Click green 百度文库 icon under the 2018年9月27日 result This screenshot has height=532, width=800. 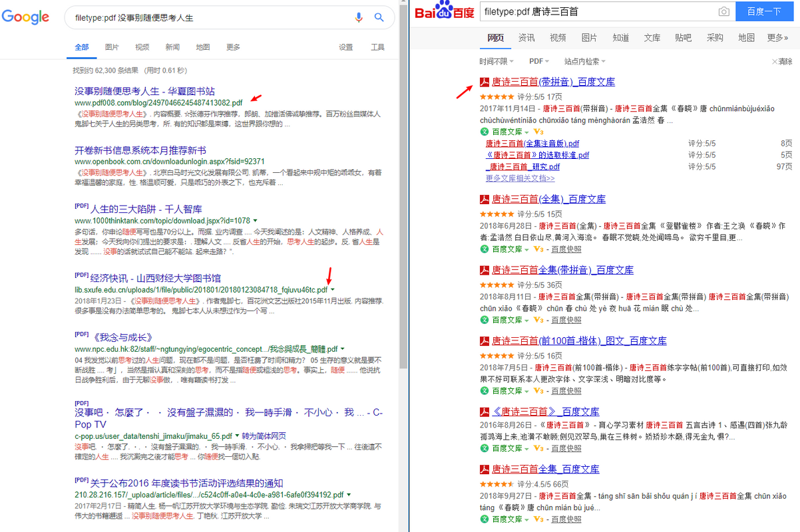pyautogui.click(x=485, y=519)
